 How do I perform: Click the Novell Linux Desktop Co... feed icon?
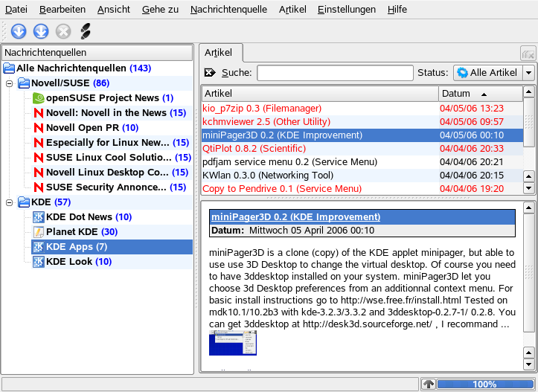pyautogui.click(x=39, y=172)
